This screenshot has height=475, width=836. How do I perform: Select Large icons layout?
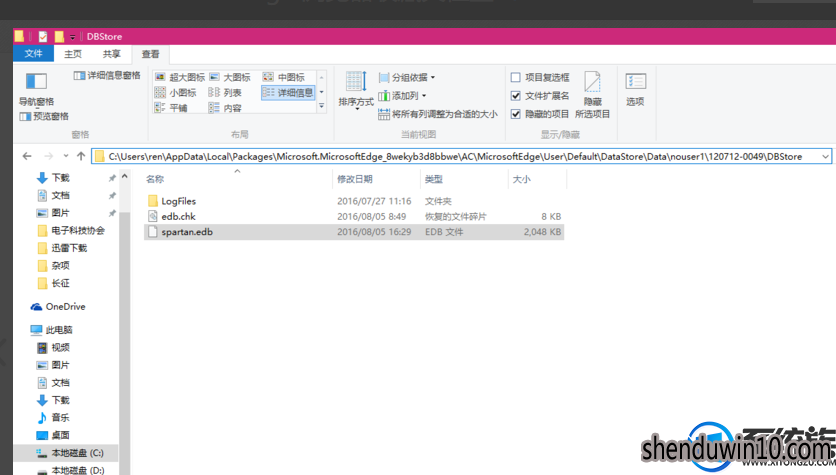(x=230, y=77)
